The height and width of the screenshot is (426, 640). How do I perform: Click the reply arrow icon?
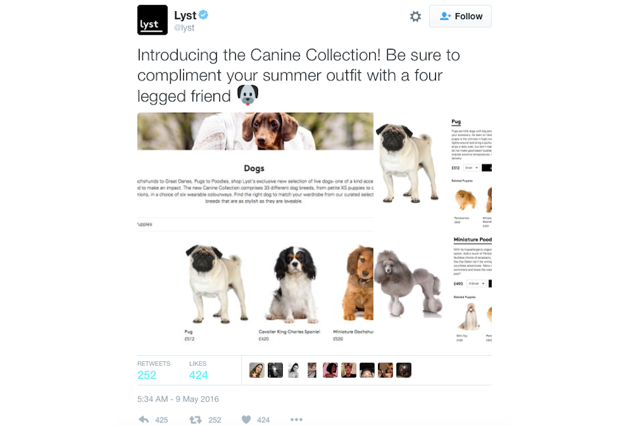click(x=144, y=419)
